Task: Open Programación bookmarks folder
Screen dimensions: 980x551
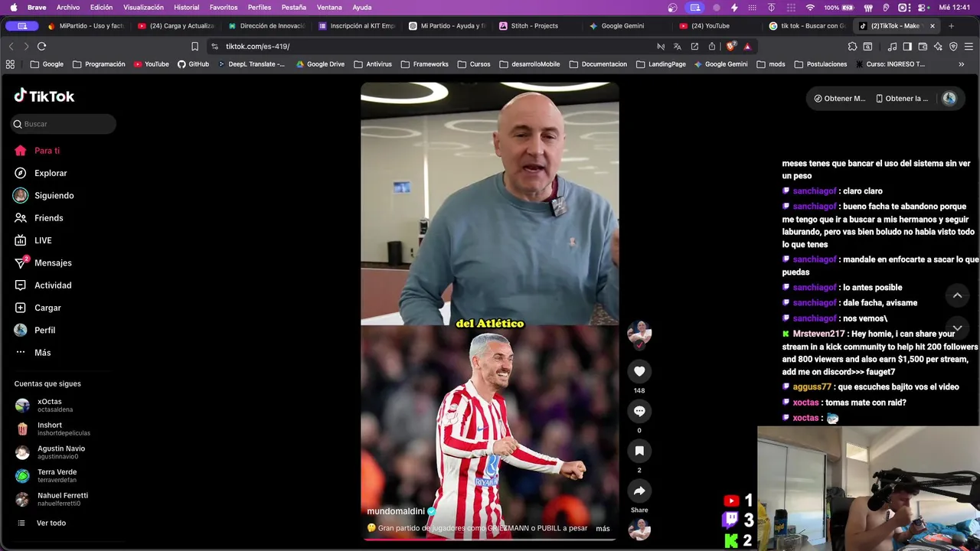Action: point(99,64)
